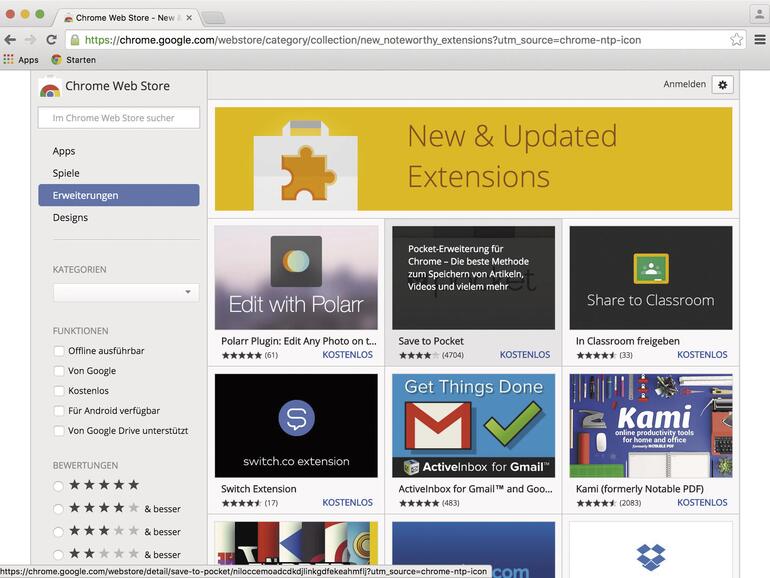Image resolution: width=770 pixels, height=578 pixels.
Task: Click Kostenlos under Switch Extension
Action: point(347,502)
